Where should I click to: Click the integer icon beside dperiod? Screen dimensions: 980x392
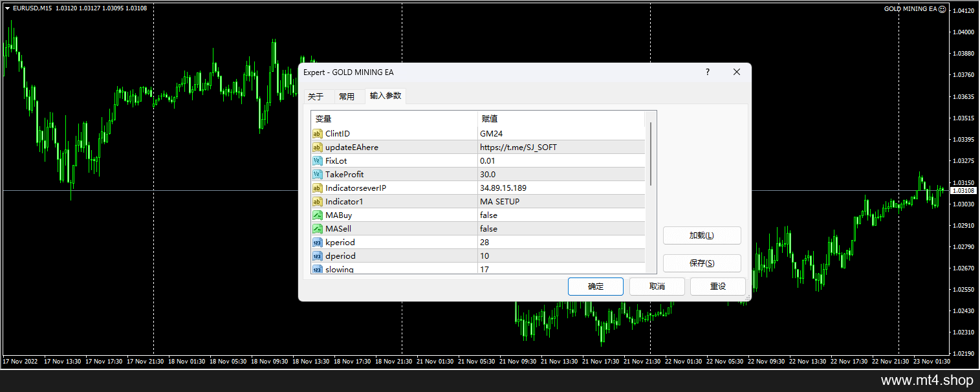click(318, 256)
